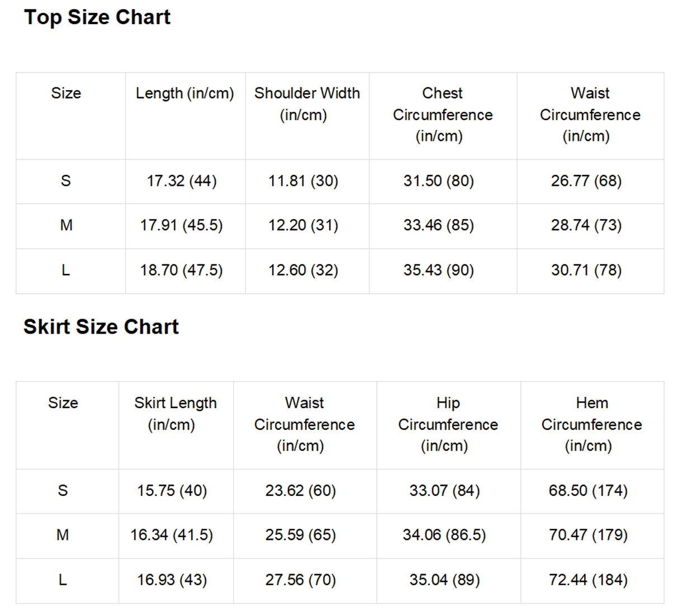Click hem value 72.44 (184)

point(588,580)
